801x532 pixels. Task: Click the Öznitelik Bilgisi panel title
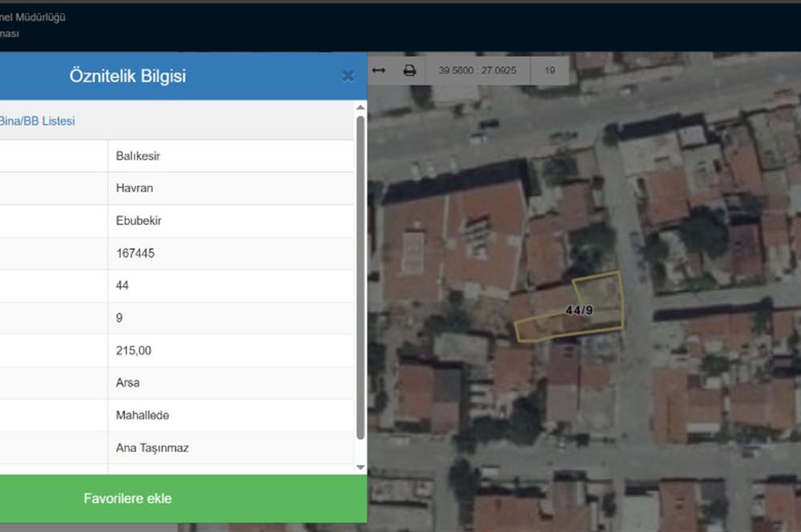[127, 76]
